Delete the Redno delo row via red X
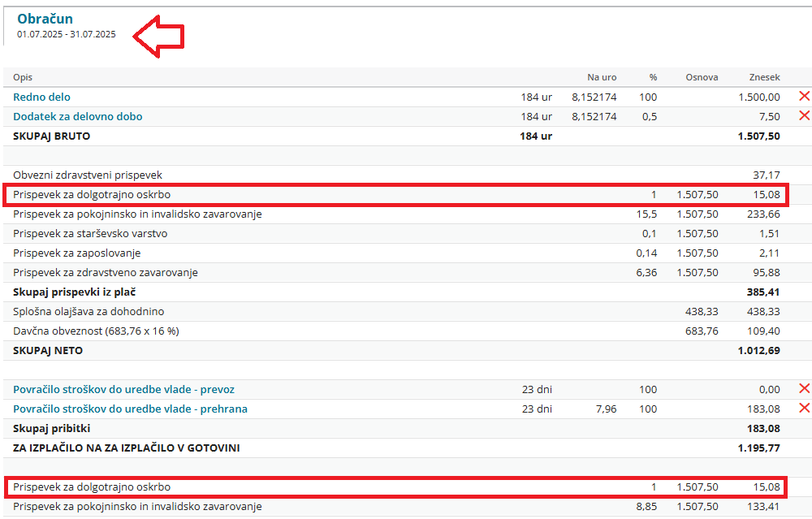 pyautogui.click(x=804, y=96)
